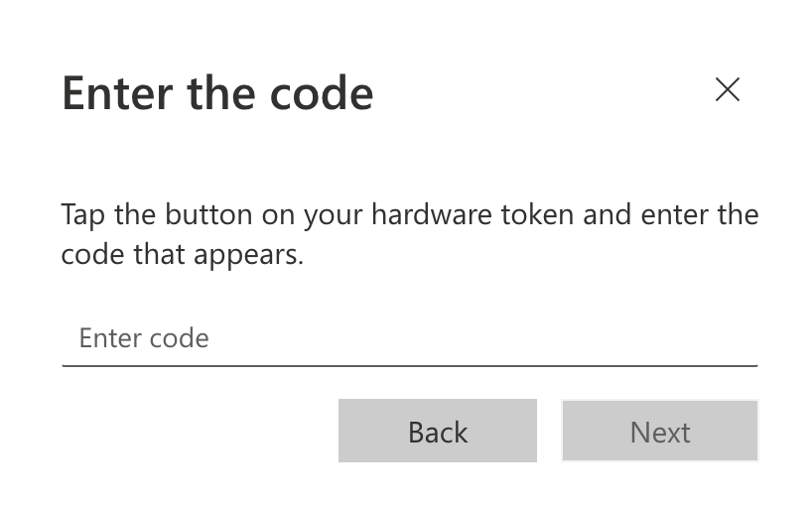
Task: Click the Back button
Action: (438, 431)
